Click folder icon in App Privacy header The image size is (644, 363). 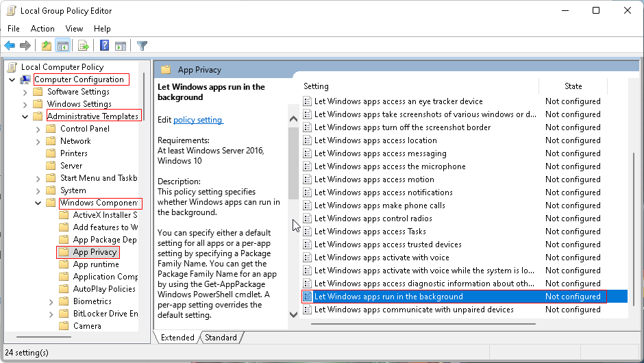[x=166, y=69]
